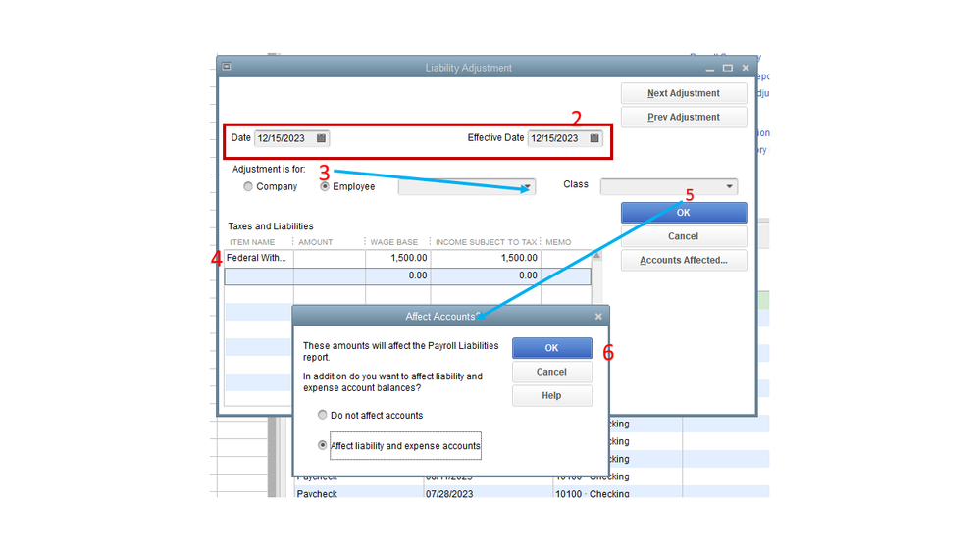Open Liability Adjustment window system menu icon

pos(227,67)
